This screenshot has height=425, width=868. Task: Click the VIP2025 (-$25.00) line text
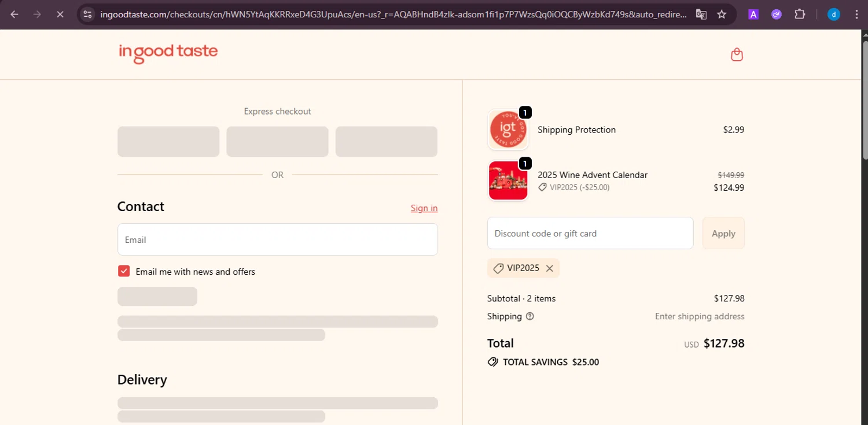pos(579,187)
